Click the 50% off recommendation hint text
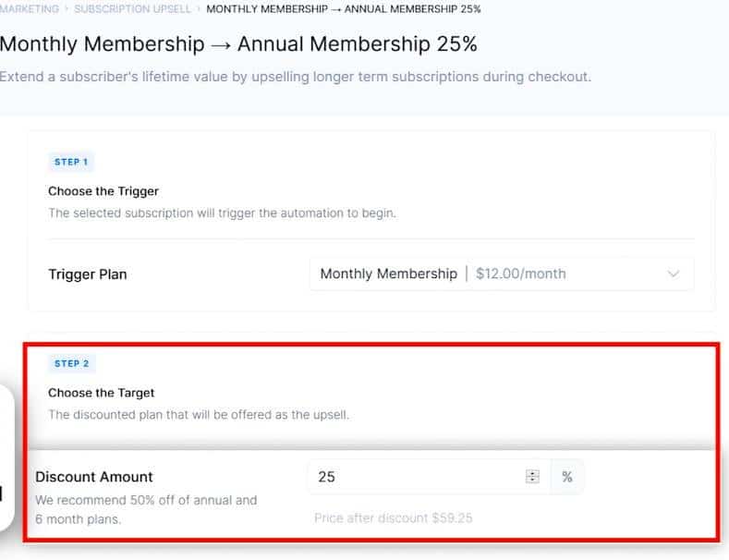The image size is (729, 560). [x=145, y=509]
